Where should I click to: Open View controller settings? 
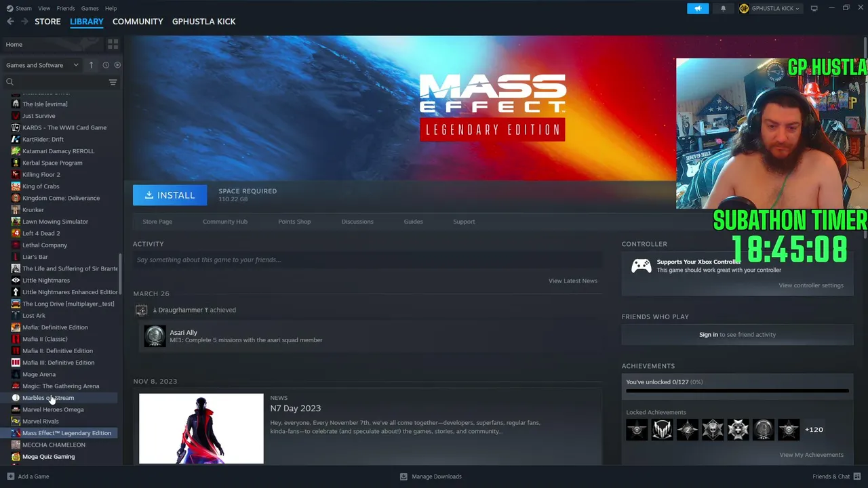[811, 285]
